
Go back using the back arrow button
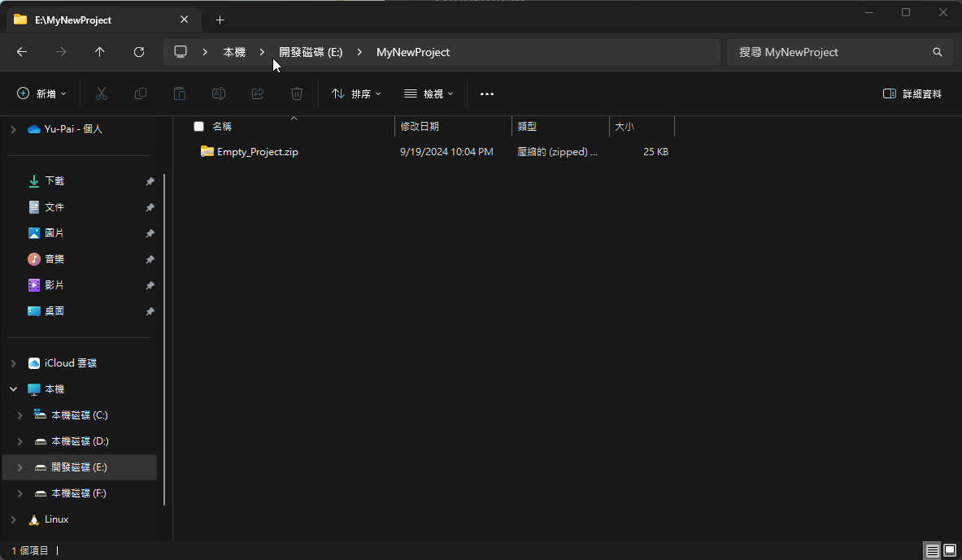pos(21,51)
